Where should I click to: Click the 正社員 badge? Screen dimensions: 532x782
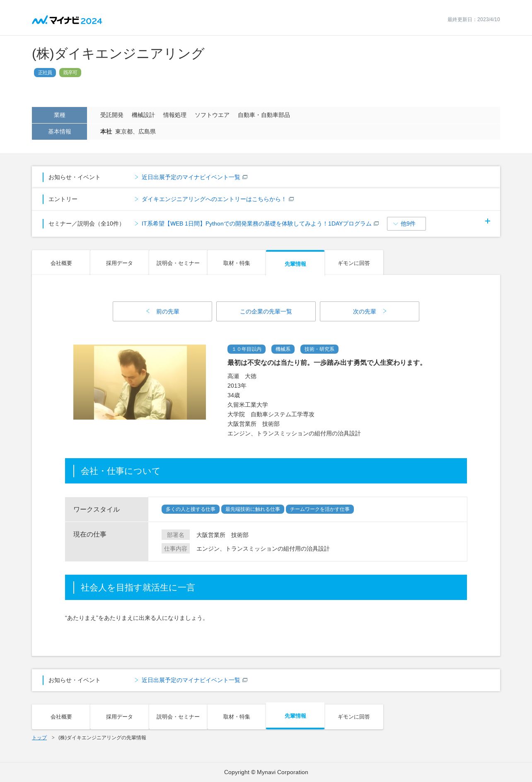click(x=45, y=73)
